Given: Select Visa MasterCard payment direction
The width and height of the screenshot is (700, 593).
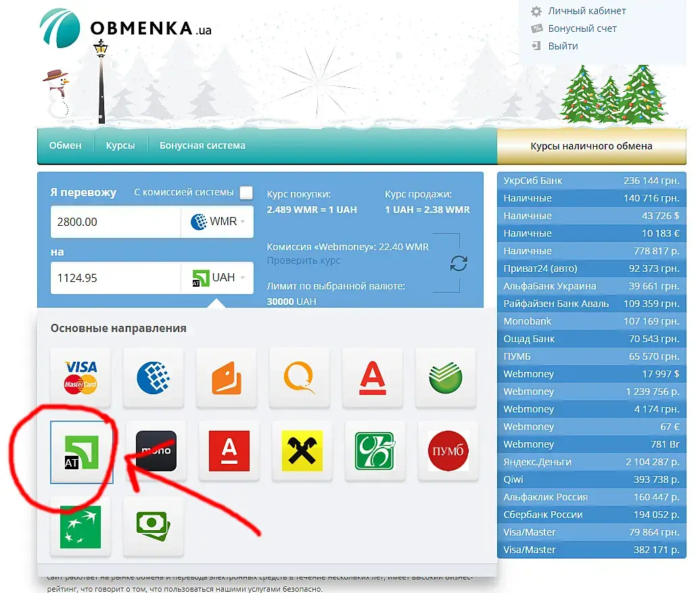Looking at the screenshot, I should tap(80, 377).
